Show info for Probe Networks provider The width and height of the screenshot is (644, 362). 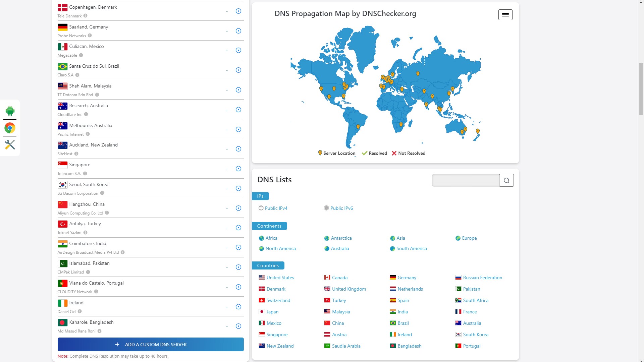point(90,36)
